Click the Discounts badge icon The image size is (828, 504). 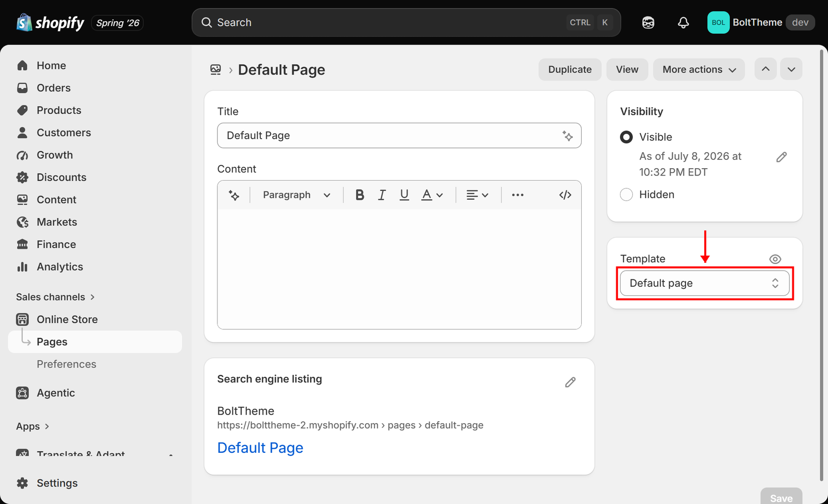pyautogui.click(x=22, y=177)
